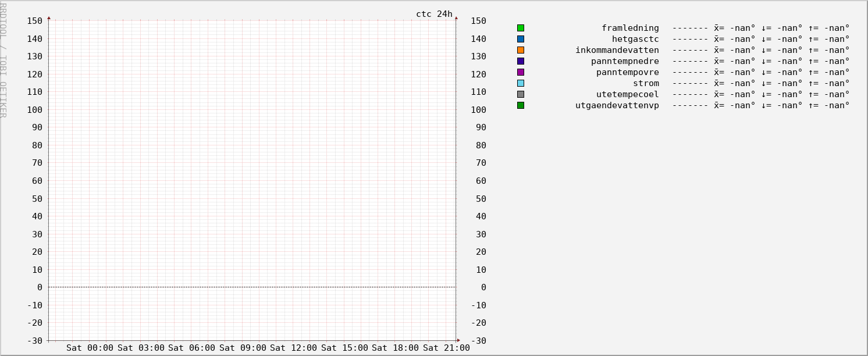Select the hetgasctc legend label

[635, 39]
